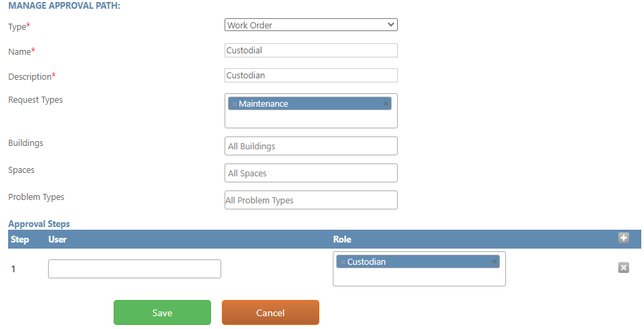644x329 pixels.
Task: Remove Custodian role using right x
Action: (494, 261)
